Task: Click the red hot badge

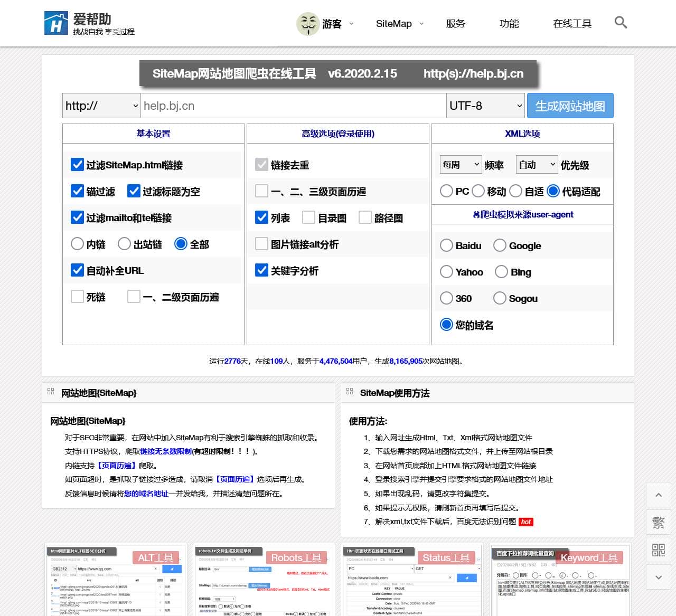Action: tap(526, 522)
